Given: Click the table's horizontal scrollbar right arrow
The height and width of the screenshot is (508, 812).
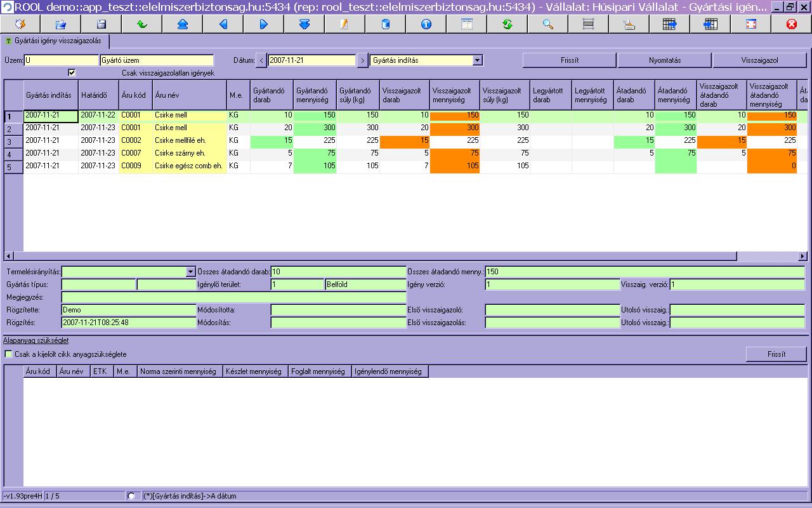Looking at the screenshot, I should click(x=802, y=256).
